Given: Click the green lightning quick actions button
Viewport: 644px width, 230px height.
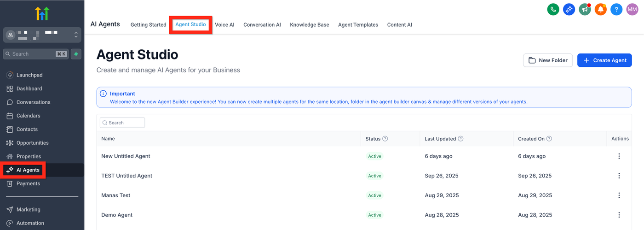Looking at the screenshot, I should (x=76, y=54).
